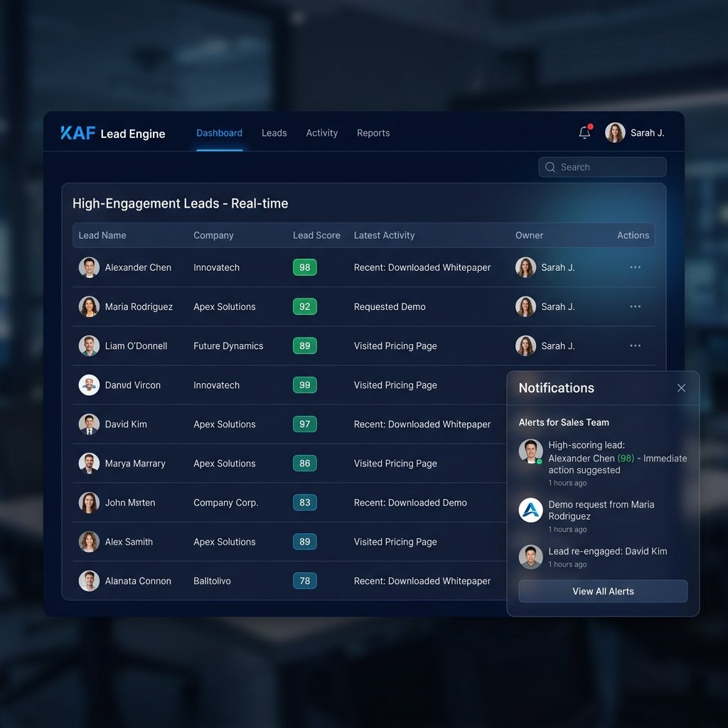This screenshot has width=728, height=728.
Task: Click Apex logo icon in demo request alert
Action: click(530, 510)
